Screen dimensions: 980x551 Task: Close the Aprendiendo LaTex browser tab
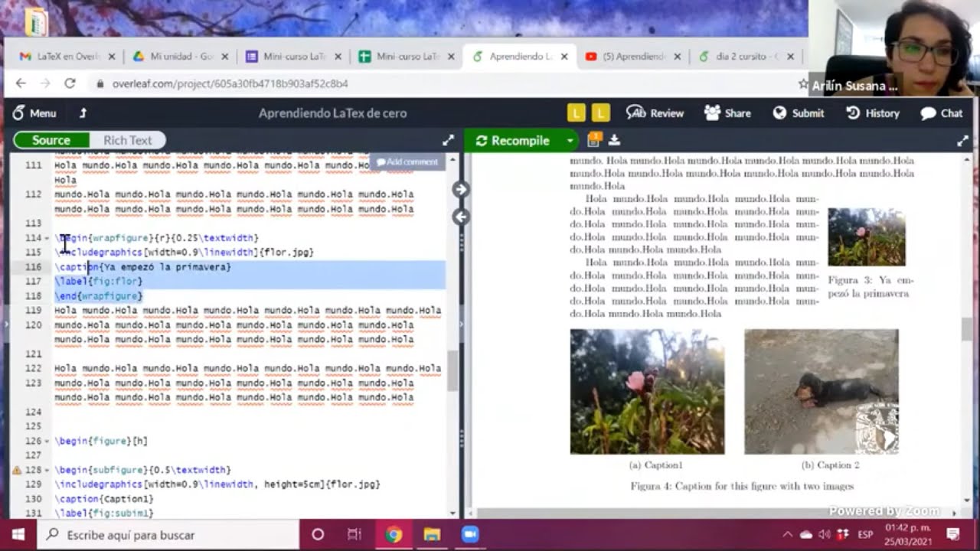pyautogui.click(x=564, y=57)
